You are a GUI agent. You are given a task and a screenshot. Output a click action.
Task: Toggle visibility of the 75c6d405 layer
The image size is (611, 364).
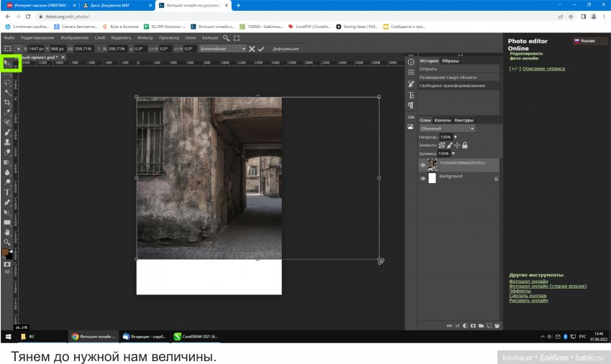423,165
